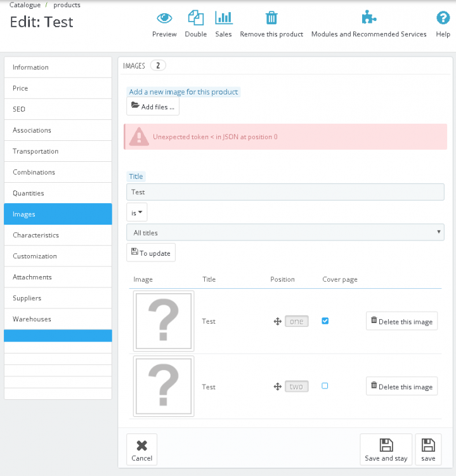Screen dimensions: 456x476
Task: Open the 'is' language dropdown
Action: (x=137, y=213)
